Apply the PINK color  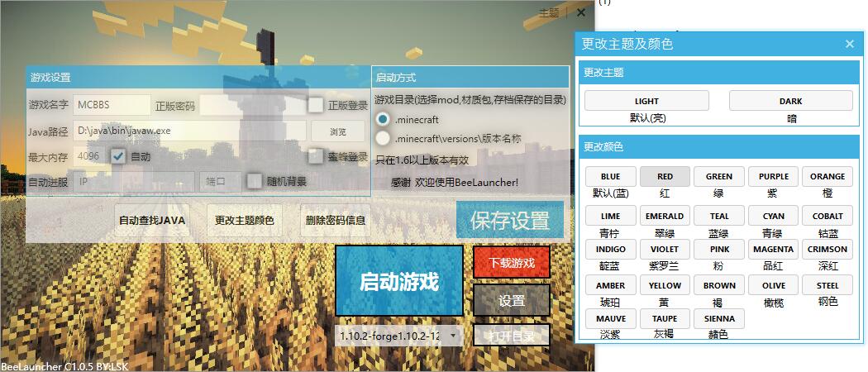[x=719, y=249]
